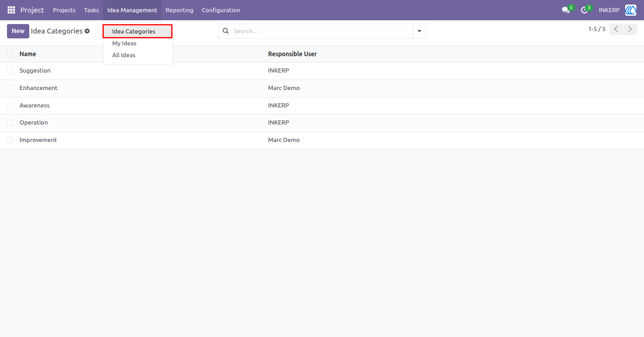Click the gear icon beside Idea Categories

coord(87,31)
